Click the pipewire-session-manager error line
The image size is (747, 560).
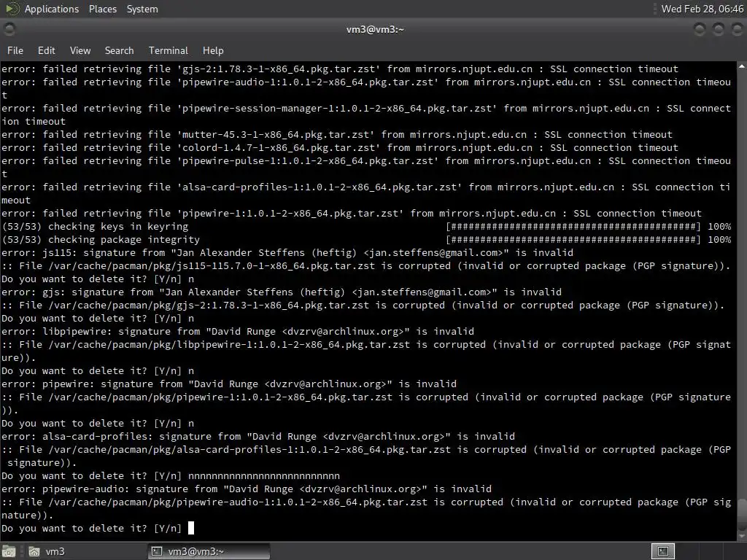point(366,114)
